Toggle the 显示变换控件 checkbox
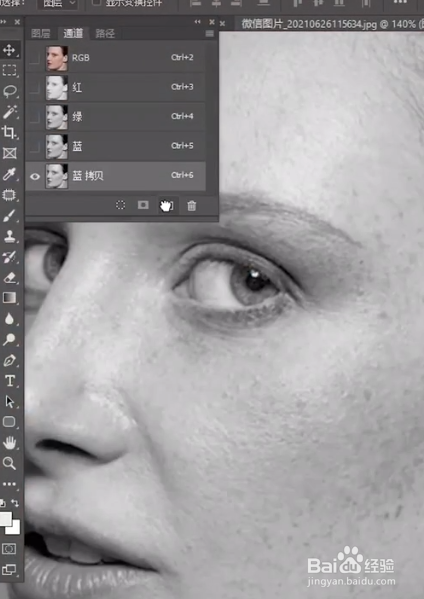 click(x=96, y=2)
